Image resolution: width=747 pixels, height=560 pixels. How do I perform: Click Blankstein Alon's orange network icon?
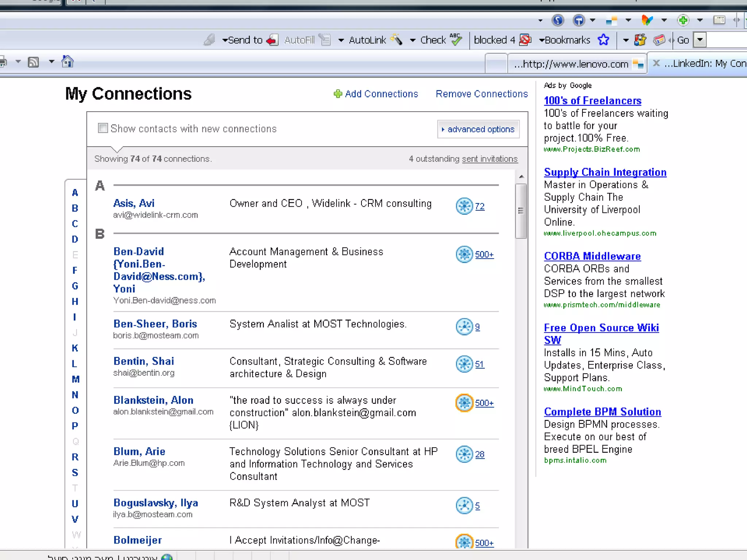pos(464,402)
